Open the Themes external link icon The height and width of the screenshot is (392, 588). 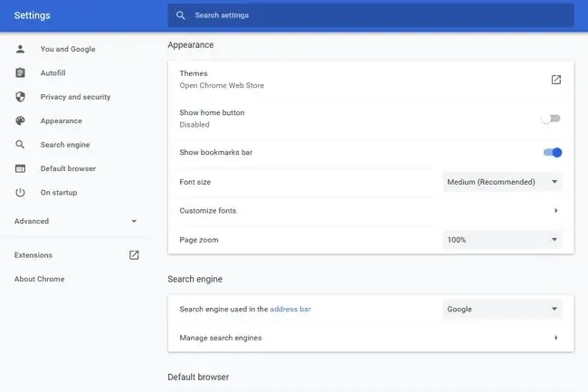(x=555, y=80)
